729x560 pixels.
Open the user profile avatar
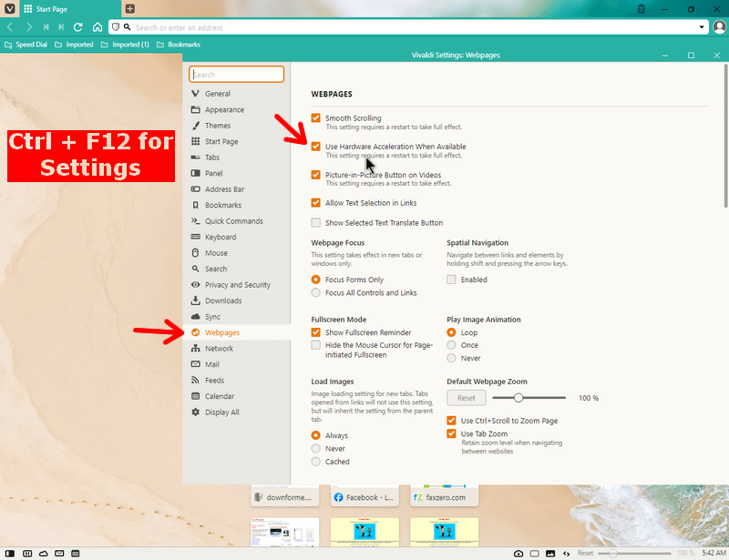click(x=719, y=27)
